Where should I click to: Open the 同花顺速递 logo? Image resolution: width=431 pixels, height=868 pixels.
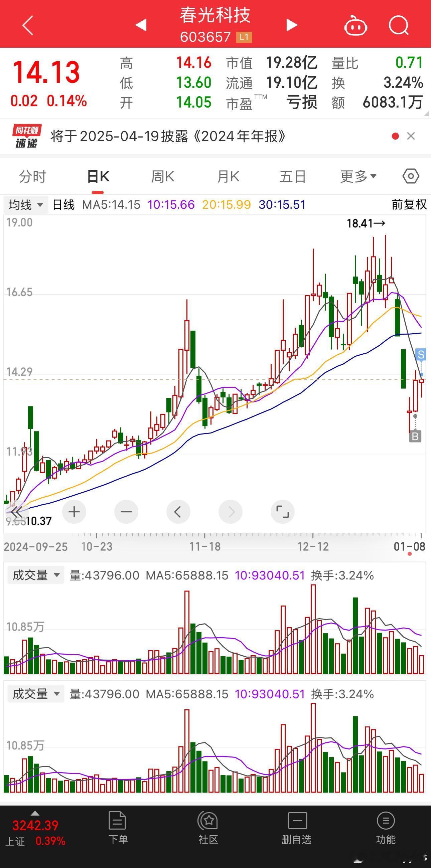(26, 136)
